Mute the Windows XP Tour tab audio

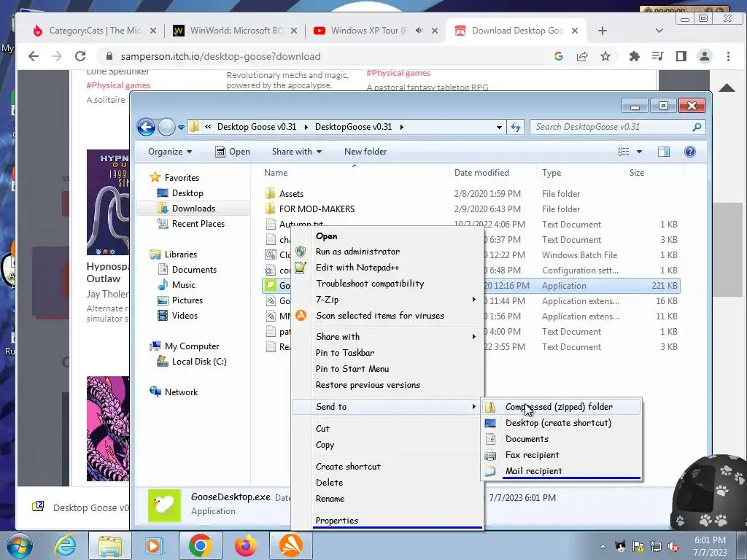click(x=419, y=31)
